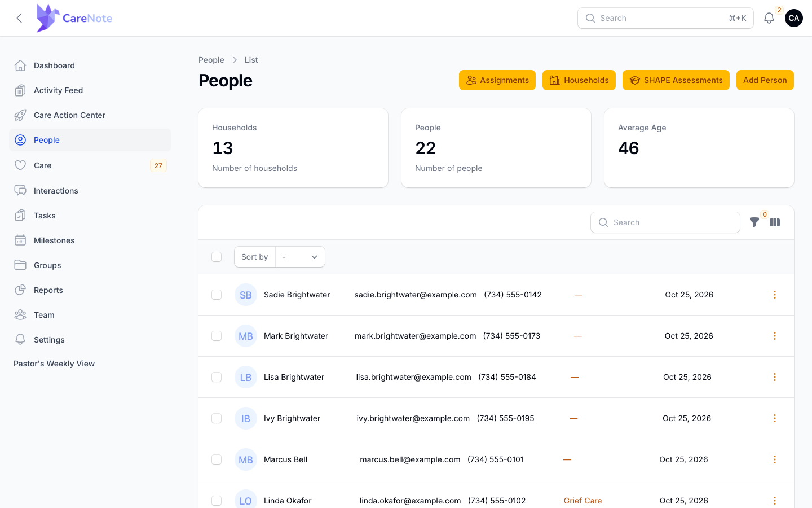Open the CA user avatar menu
This screenshot has width=812, height=508.
tap(794, 18)
